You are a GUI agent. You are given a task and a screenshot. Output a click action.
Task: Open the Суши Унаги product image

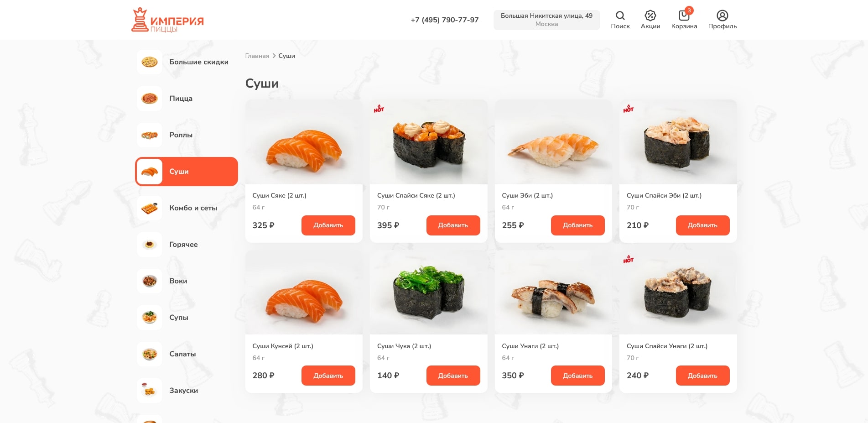point(553,292)
